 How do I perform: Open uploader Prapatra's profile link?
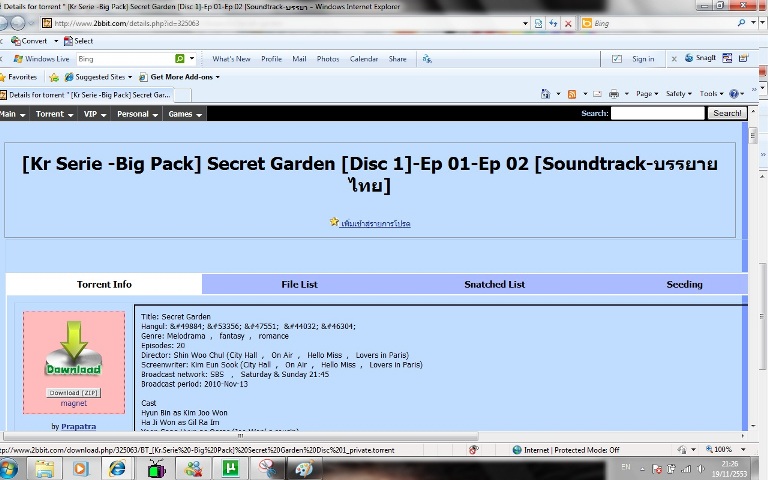[78, 427]
